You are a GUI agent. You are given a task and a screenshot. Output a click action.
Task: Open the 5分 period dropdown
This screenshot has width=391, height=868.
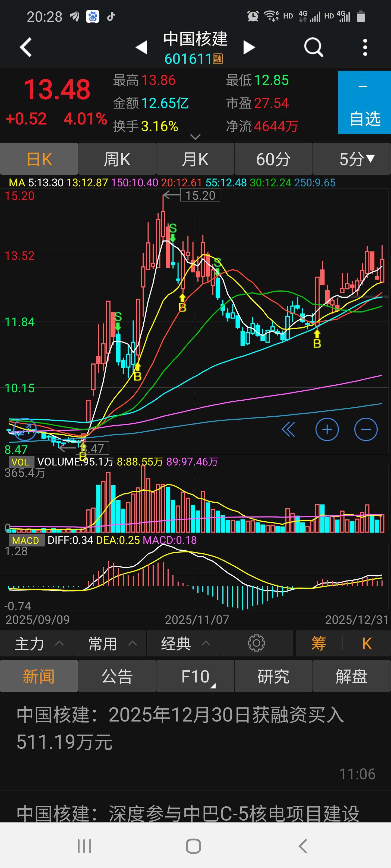352,159
